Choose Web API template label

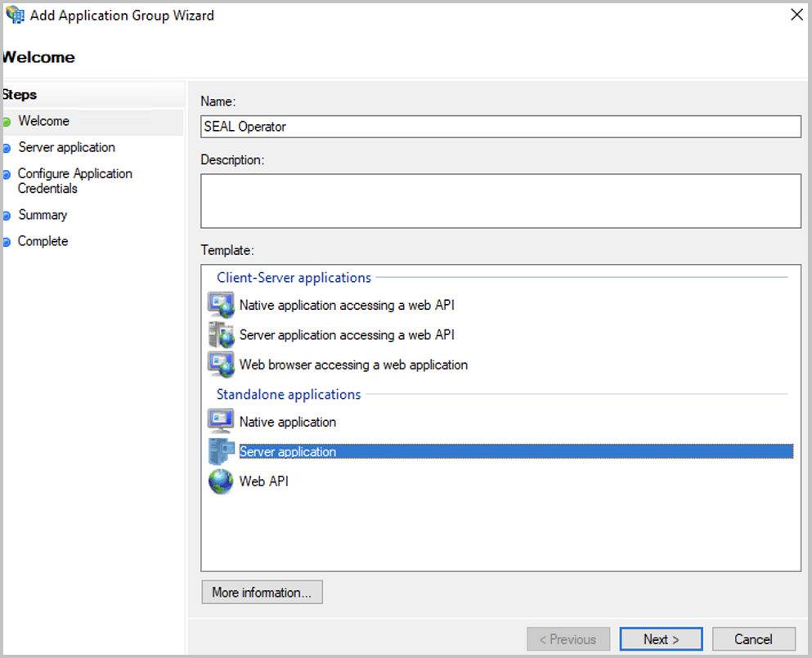pyautogui.click(x=263, y=481)
